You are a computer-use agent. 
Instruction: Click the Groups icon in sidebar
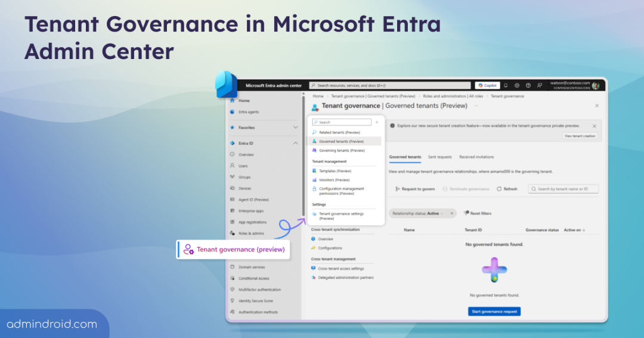233,177
